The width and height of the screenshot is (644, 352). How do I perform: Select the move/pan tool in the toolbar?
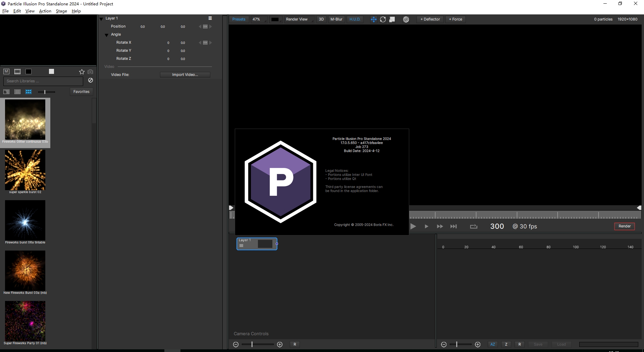[x=373, y=19]
